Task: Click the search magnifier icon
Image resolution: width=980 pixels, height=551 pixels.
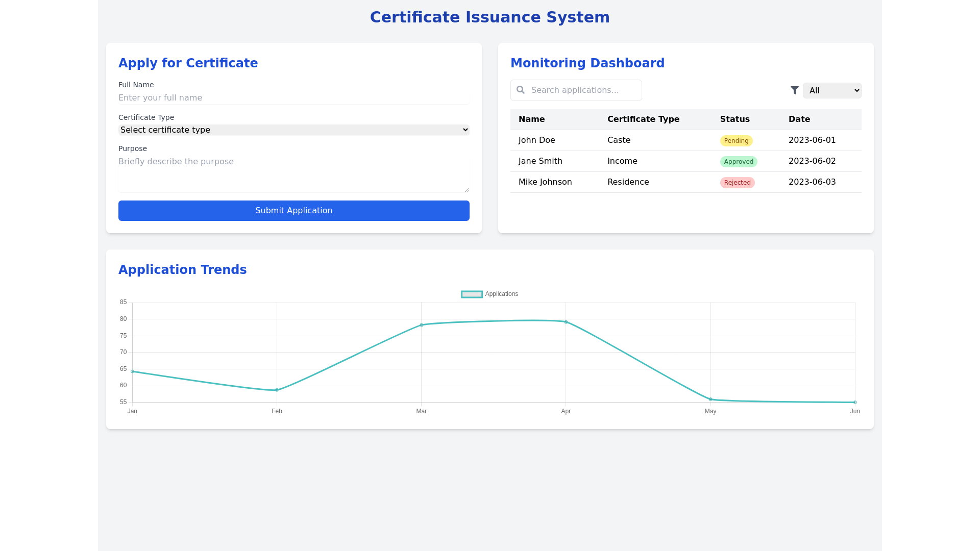Action: 521,90
